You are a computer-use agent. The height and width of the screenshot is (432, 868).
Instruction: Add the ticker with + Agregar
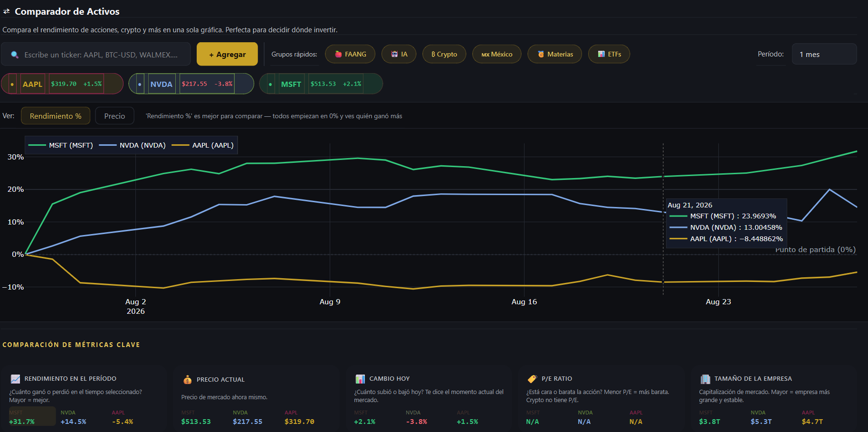coord(227,54)
